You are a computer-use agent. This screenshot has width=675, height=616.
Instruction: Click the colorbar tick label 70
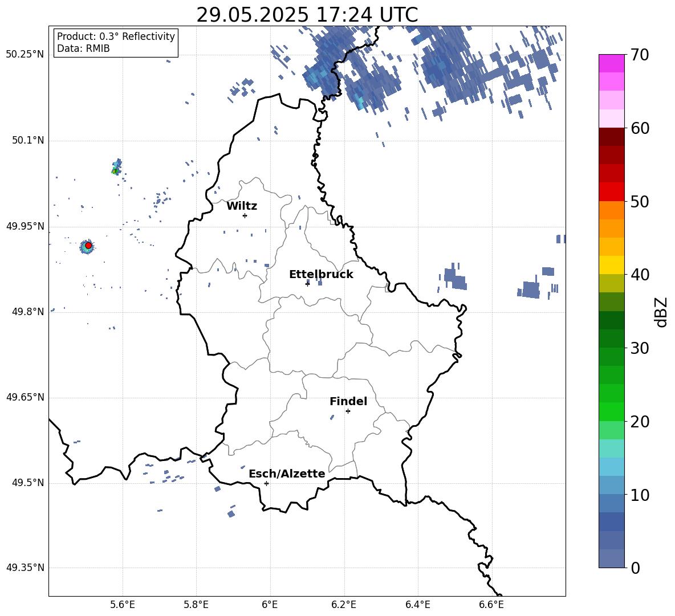click(640, 55)
